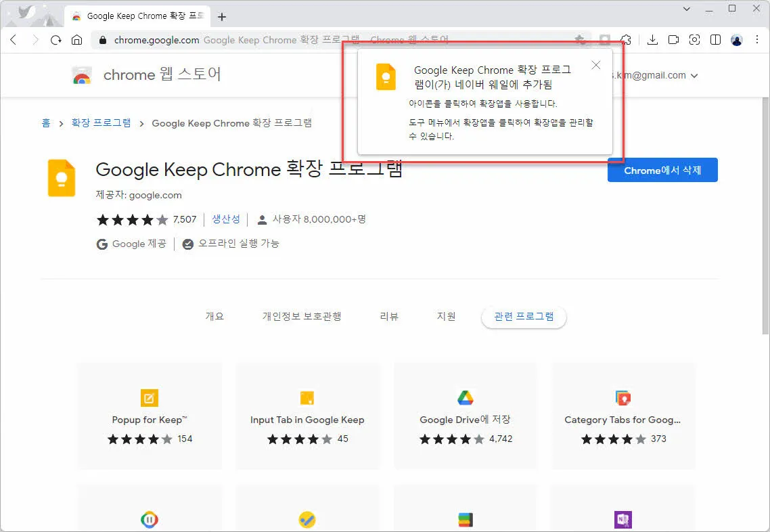Click the Google 제공 badge
Viewport: 770px width, 532px height.
point(131,244)
